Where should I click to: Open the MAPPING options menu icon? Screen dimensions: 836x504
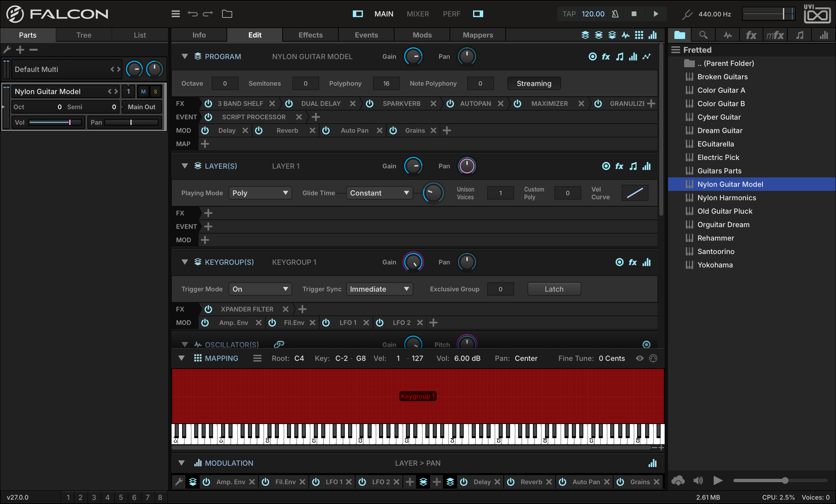(x=257, y=358)
